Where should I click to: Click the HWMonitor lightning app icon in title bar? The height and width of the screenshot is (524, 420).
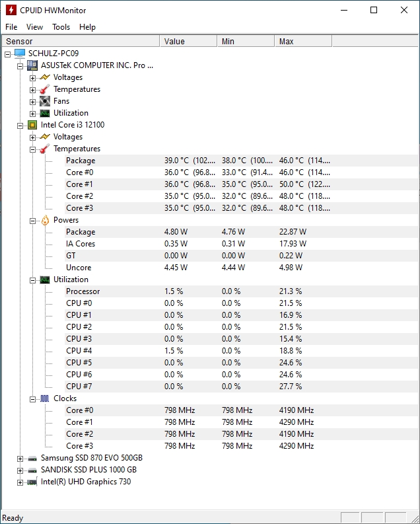11,10
